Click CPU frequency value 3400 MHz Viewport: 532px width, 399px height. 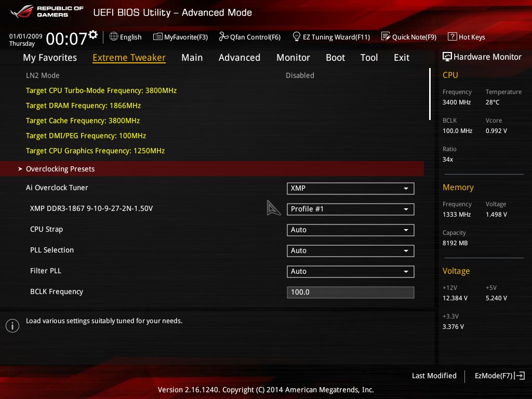tap(457, 102)
